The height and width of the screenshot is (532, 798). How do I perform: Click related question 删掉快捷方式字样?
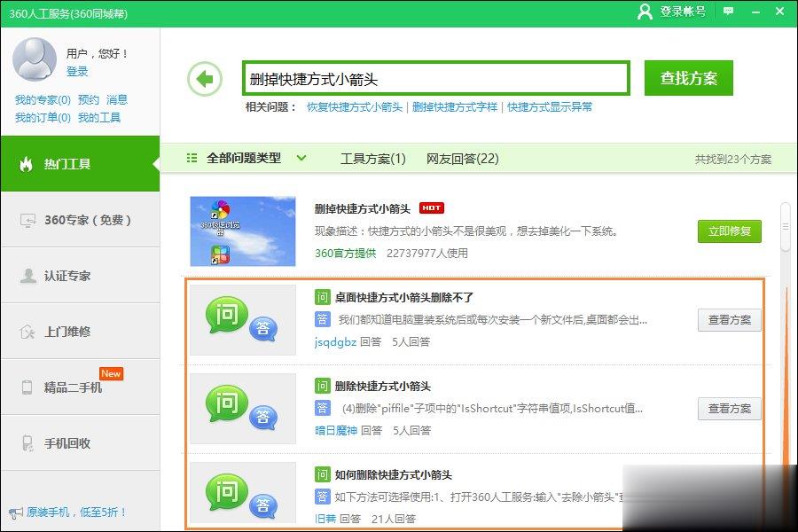click(455, 107)
